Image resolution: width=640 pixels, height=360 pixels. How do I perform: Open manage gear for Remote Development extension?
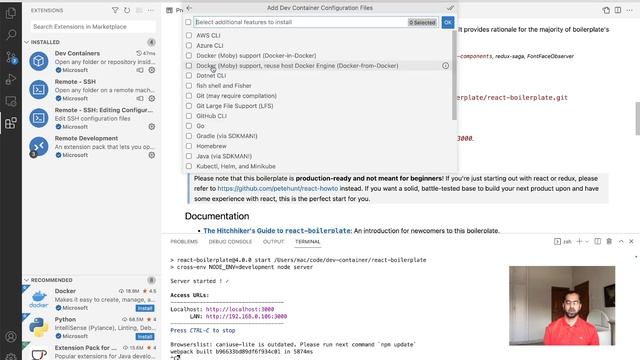[x=152, y=155]
